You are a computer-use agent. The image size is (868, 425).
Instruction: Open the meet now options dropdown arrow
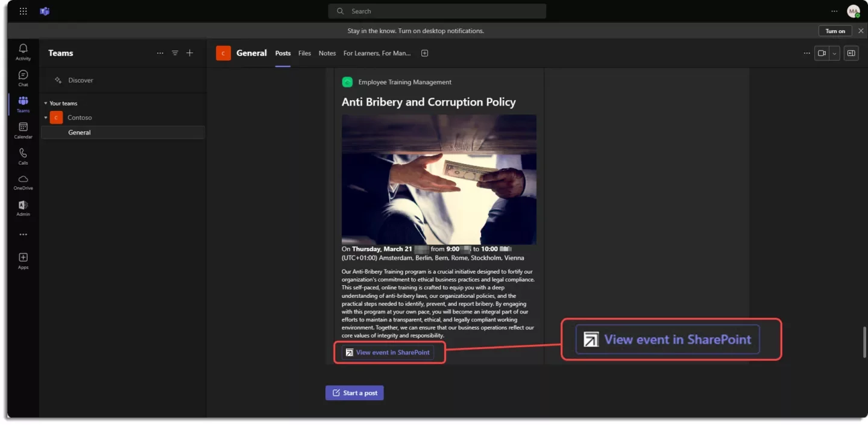point(834,53)
